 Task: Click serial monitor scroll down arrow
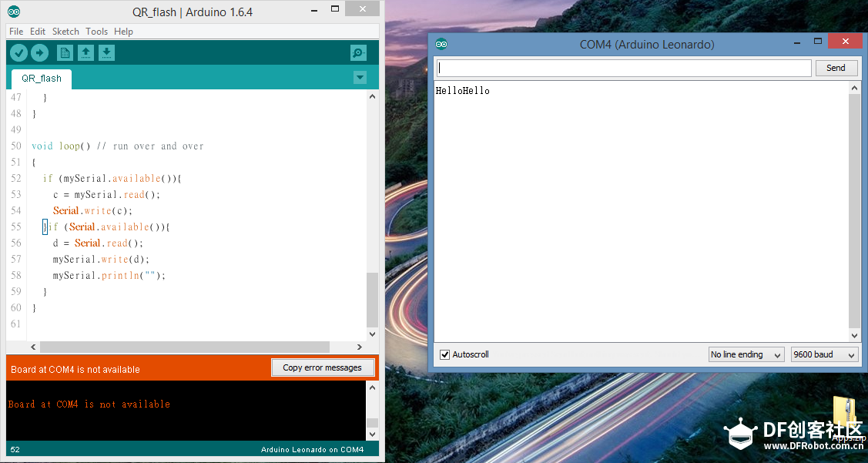(855, 336)
